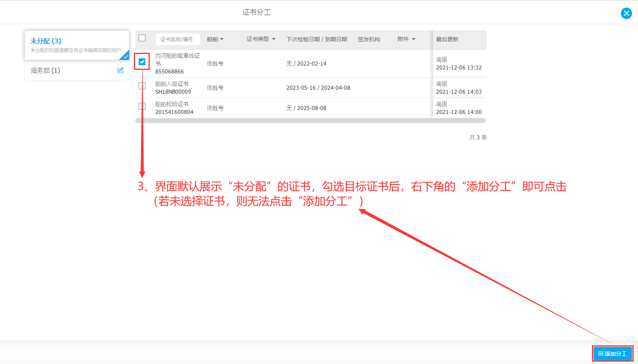The height and width of the screenshot is (364, 638).
Task: Click the 证书分工 dialog title
Action: point(257,12)
